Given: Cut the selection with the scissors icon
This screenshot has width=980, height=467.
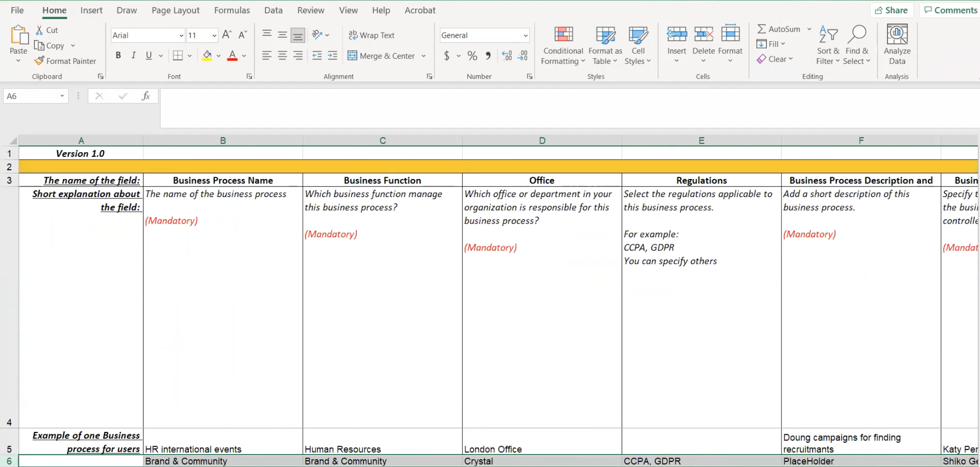Looking at the screenshot, I should [x=40, y=30].
